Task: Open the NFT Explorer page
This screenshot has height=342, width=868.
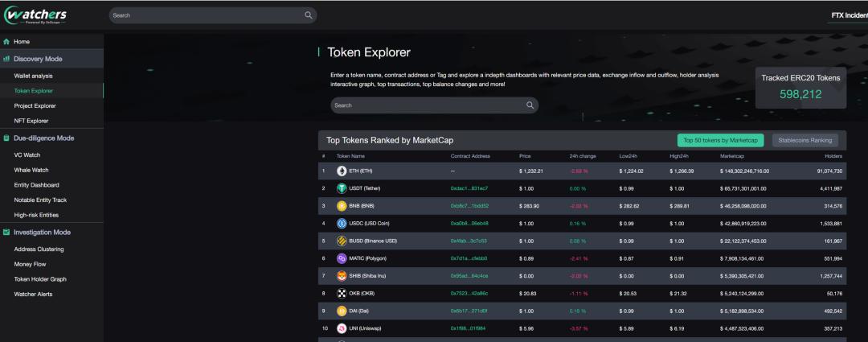Action: click(x=31, y=121)
